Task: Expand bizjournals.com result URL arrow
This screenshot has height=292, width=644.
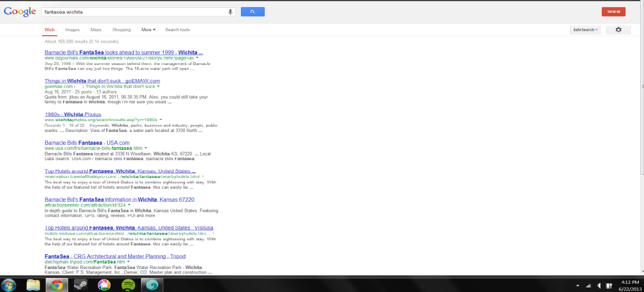Action: click(197, 58)
